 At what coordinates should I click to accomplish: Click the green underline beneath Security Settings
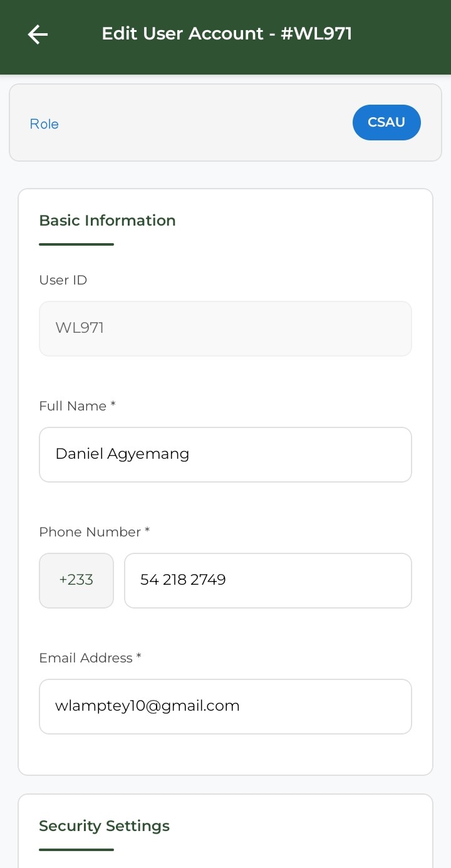click(76, 850)
